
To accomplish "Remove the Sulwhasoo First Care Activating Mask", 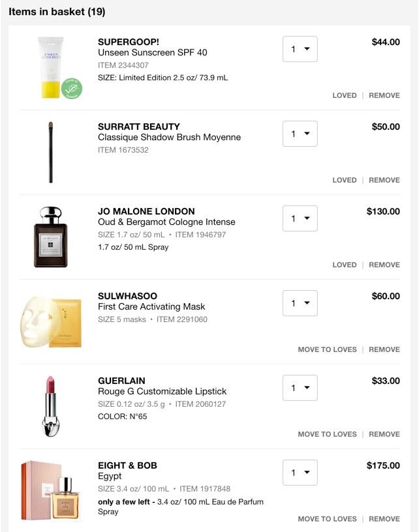I will tap(384, 349).
